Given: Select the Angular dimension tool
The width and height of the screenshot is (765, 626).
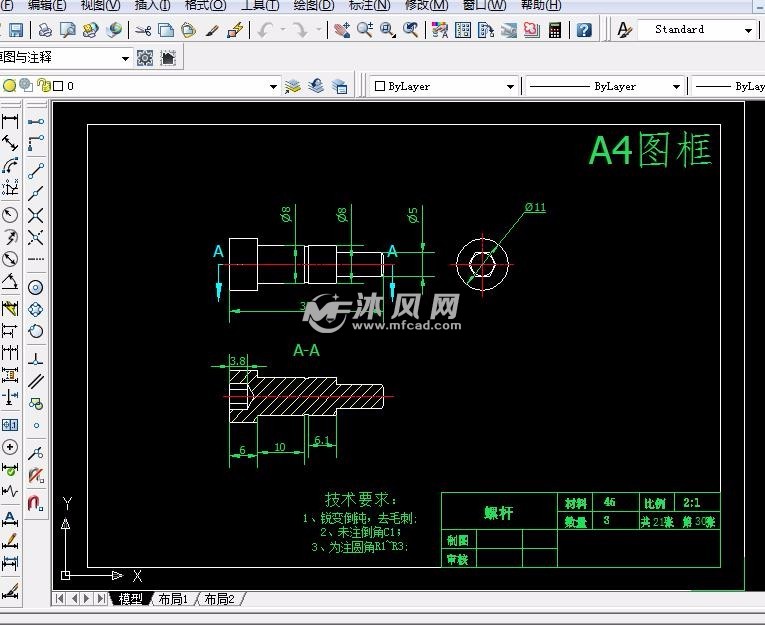Looking at the screenshot, I should click(x=10, y=282).
